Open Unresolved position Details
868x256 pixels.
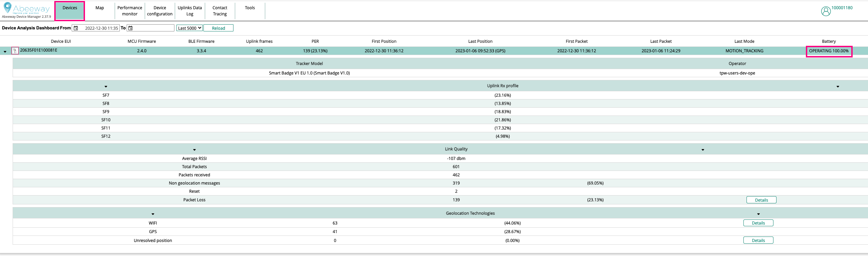click(x=758, y=240)
